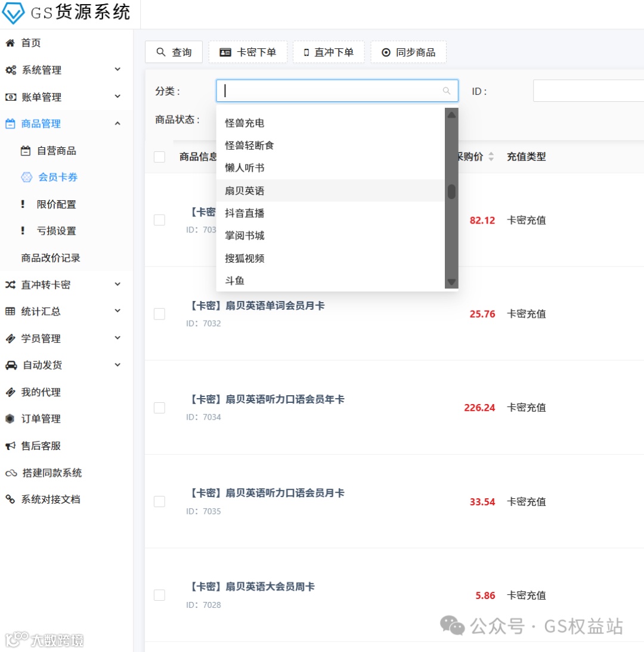Viewport: 644px width, 652px height.
Task: Choose 抖音直播 from the list
Action: (x=331, y=213)
